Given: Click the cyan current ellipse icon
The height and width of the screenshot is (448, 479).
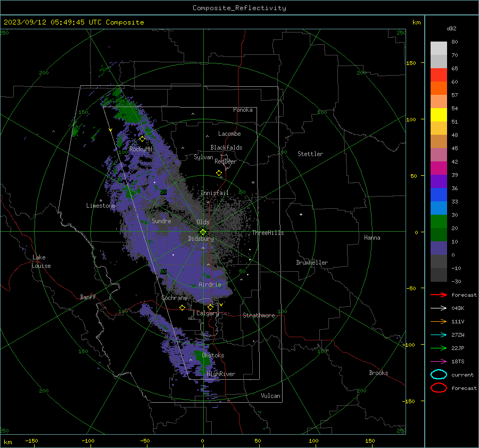Looking at the screenshot, I should tap(439, 374).
